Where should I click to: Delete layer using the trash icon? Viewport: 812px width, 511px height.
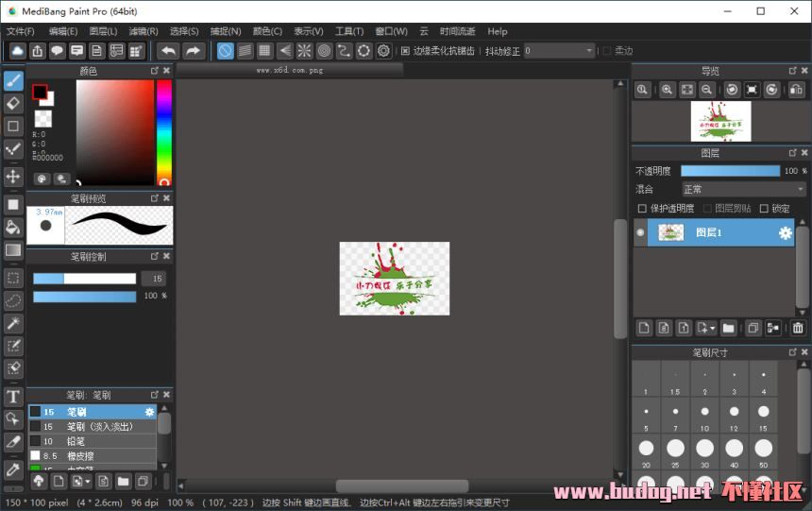pyautogui.click(x=798, y=328)
